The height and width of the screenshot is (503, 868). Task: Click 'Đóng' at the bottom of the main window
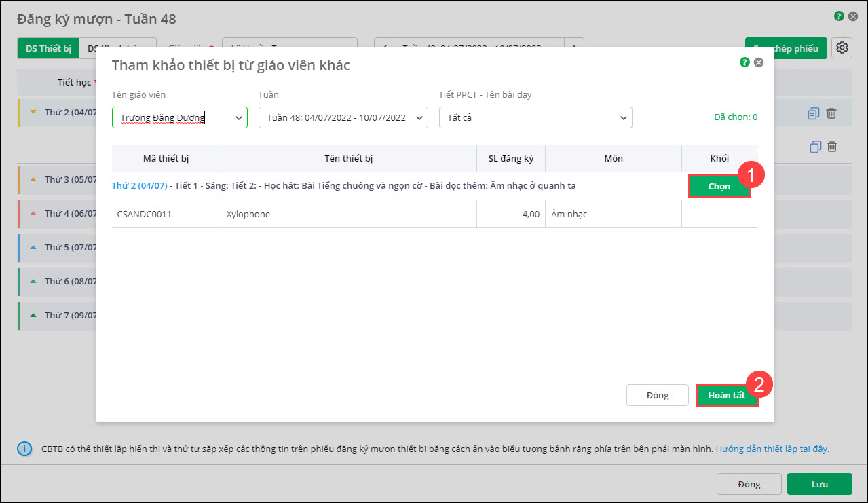[749, 484]
